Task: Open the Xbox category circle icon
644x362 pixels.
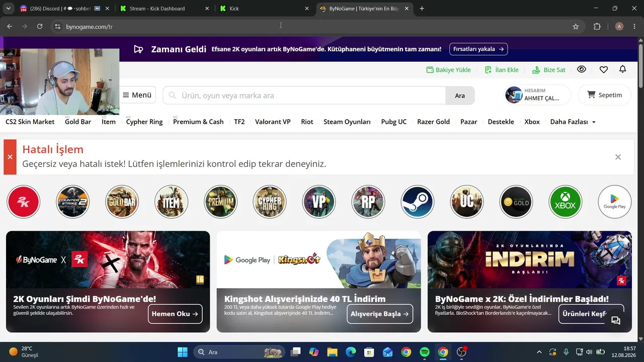Action: point(566,202)
